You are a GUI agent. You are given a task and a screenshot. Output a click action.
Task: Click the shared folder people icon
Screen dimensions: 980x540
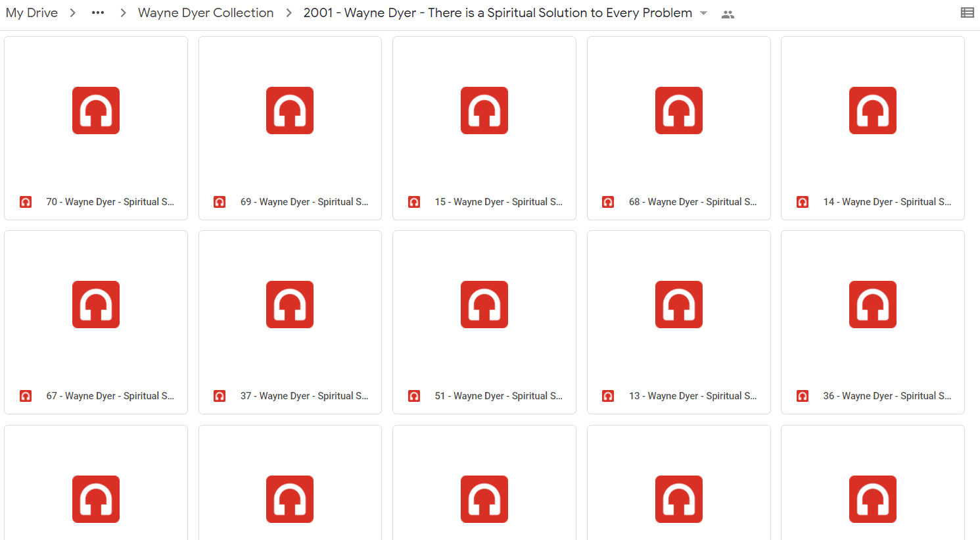pos(728,14)
